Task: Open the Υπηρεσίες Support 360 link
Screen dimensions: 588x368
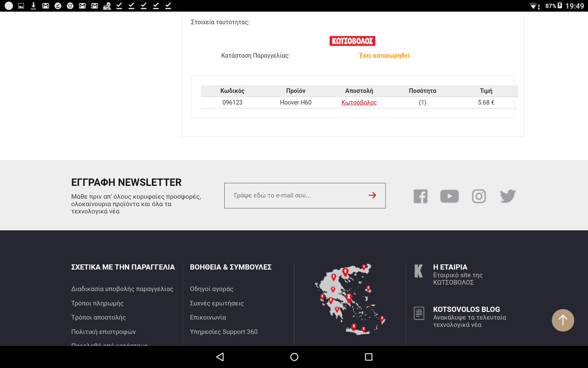Action: click(224, 332)
